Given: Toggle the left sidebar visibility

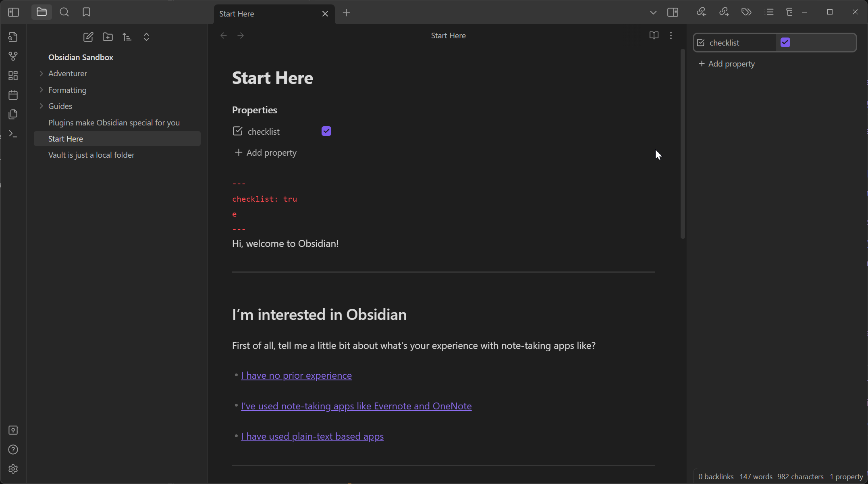Looking at the screenshot, I should point(13,12).
